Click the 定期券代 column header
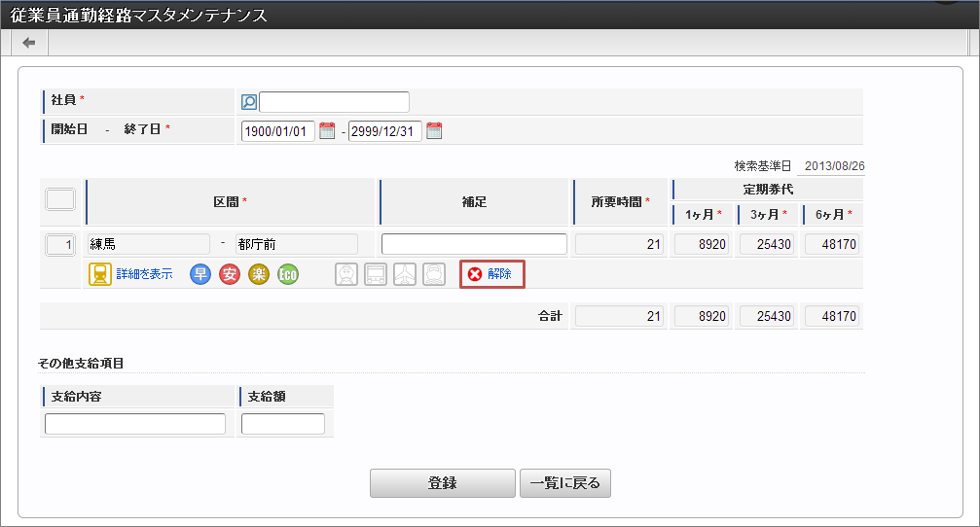 tap(768, 190)
